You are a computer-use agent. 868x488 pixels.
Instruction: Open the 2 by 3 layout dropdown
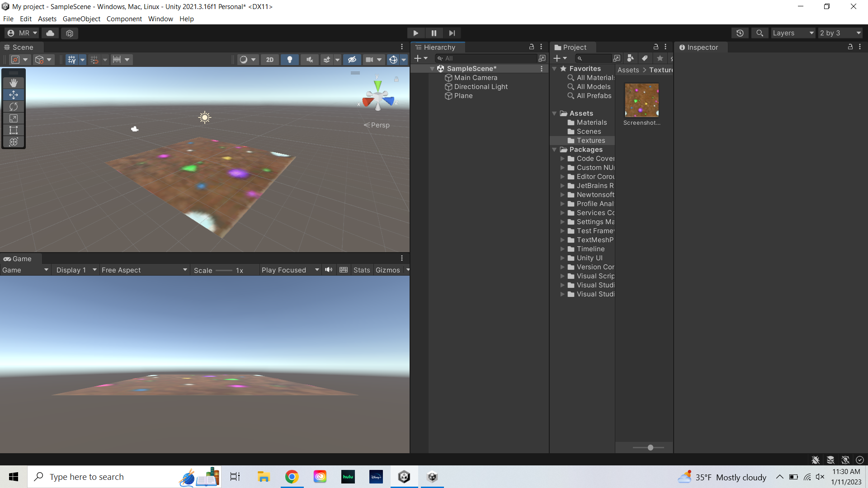(840, 33)
